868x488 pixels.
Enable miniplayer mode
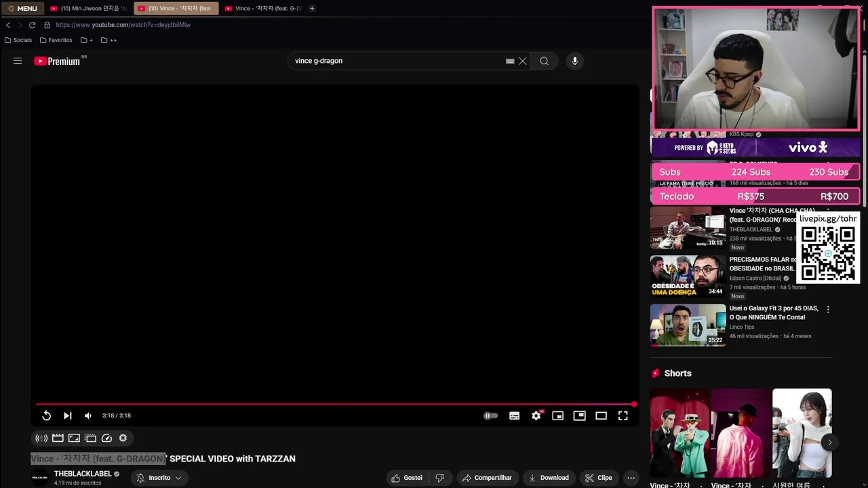[x=557, y=415]
